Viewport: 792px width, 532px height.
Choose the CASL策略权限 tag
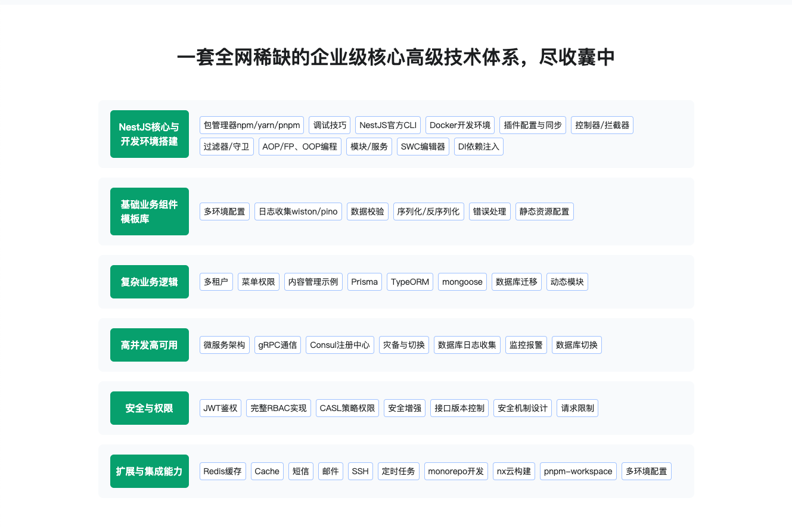(347, 408)
